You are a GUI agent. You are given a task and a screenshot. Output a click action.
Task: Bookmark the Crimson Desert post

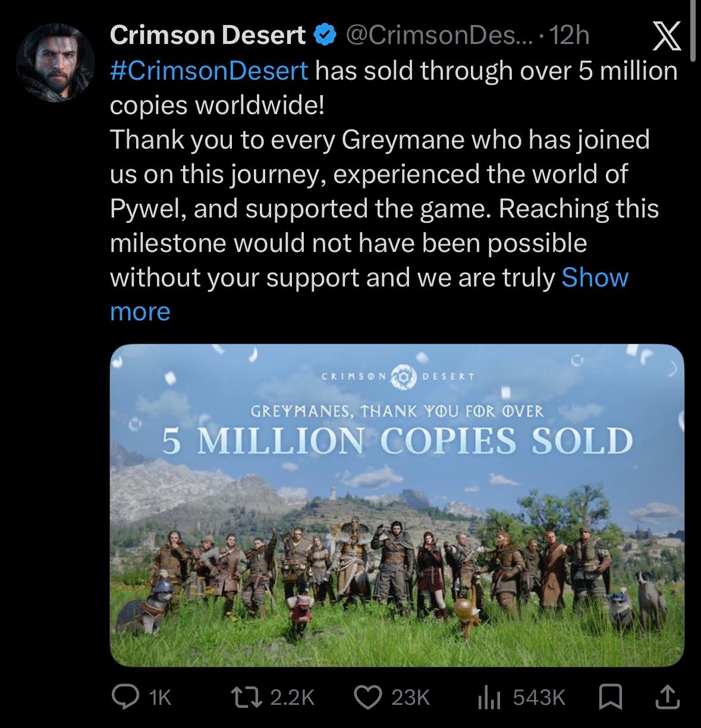pyautogui.click(x=610, y=697)
